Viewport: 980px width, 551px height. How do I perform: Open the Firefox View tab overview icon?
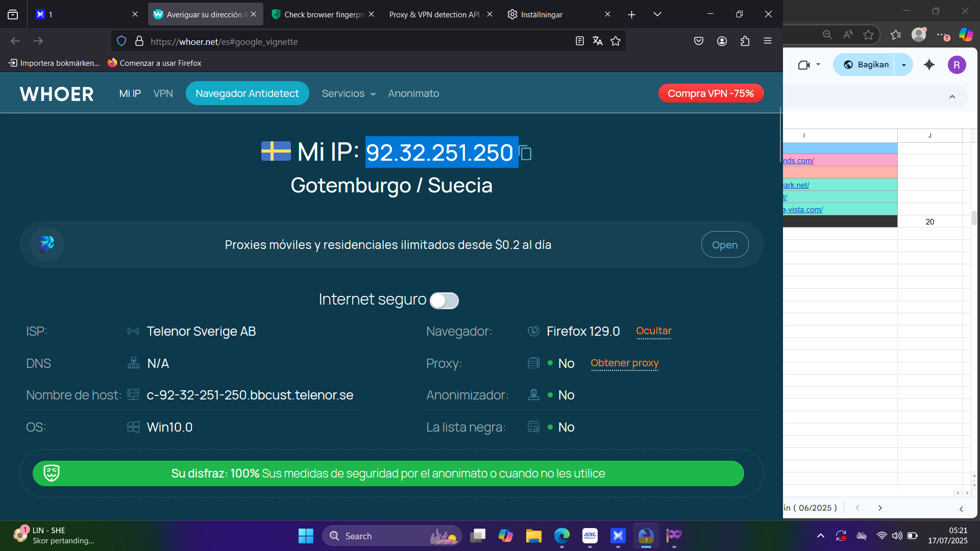[x=13, y=15]
